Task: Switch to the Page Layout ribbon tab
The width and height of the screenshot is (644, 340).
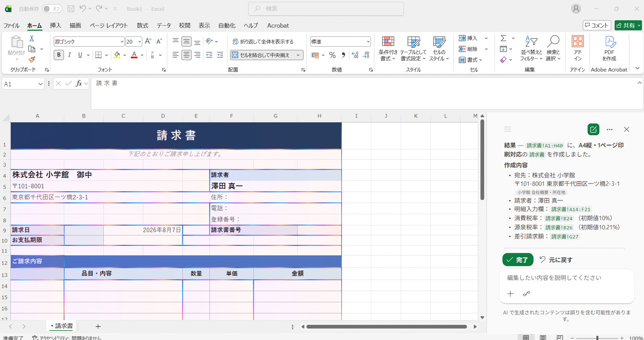Action: [x=109, y=25]
